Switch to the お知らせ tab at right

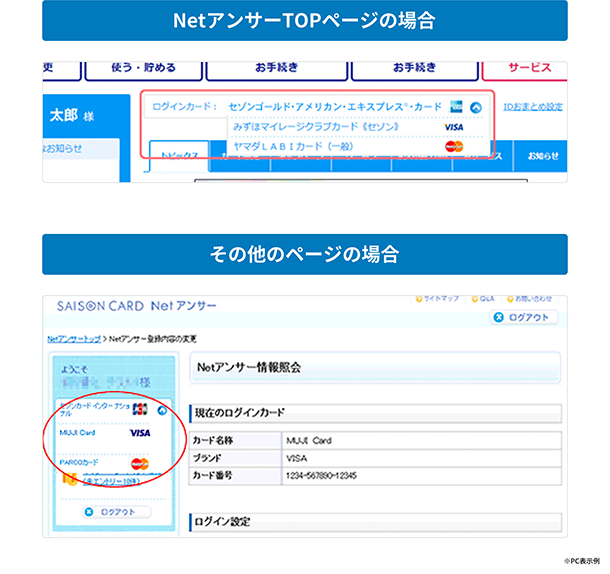(543, 156)
